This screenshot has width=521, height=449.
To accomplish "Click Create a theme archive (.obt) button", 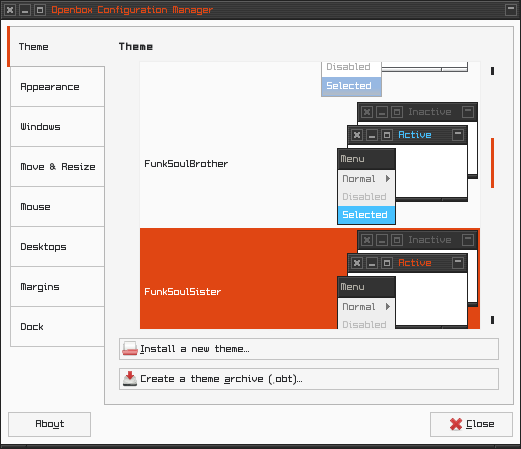I will (309, 379).
